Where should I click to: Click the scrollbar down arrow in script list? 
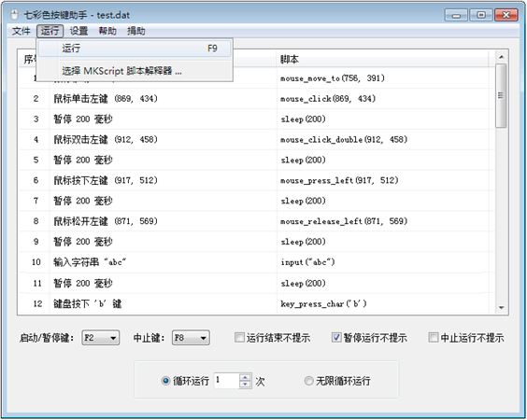coord(501,307)
